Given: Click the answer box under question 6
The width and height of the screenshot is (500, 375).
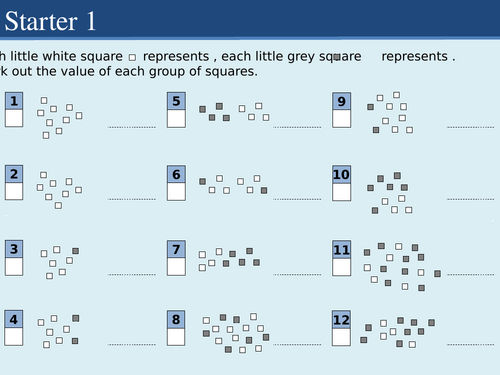Looking at the screenshot, I should (176, 192).
